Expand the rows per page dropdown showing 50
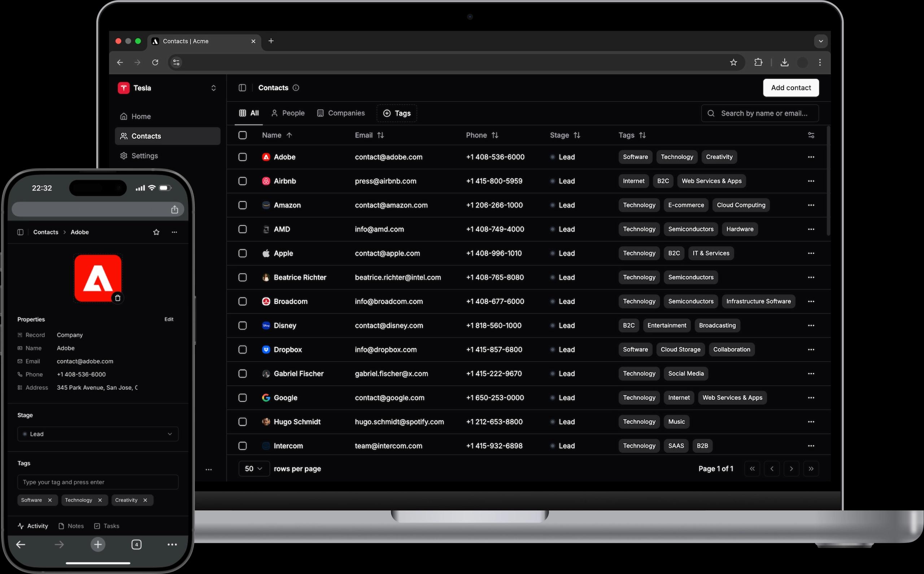924x574 pixels. pyautogui.click(x=254, y=468)
